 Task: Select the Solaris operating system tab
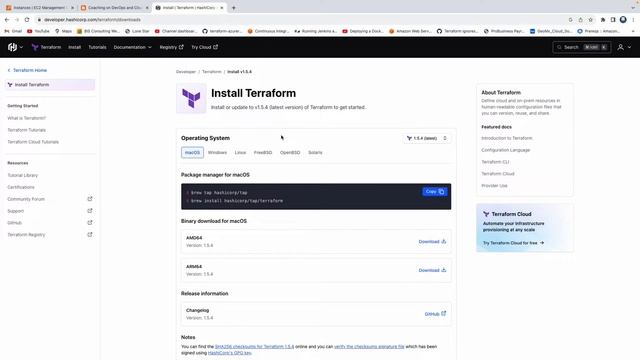[315, 153]
